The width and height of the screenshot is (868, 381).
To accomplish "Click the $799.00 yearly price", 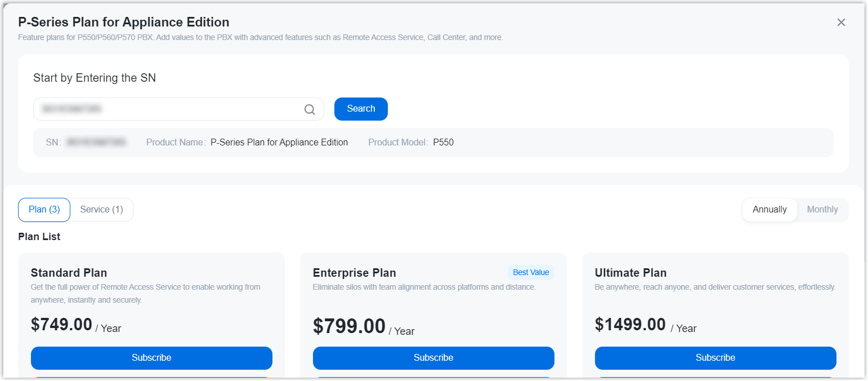I will tap(349, 326).
